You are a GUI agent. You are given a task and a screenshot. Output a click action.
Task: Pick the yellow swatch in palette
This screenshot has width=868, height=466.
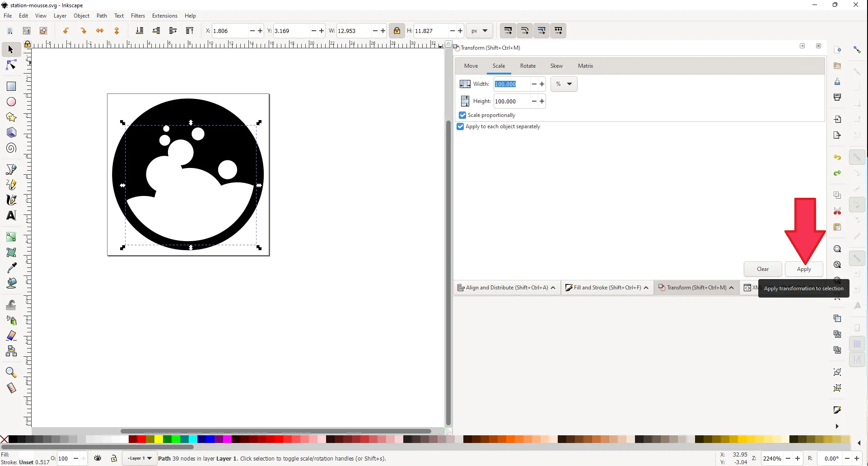pos(159,439)
